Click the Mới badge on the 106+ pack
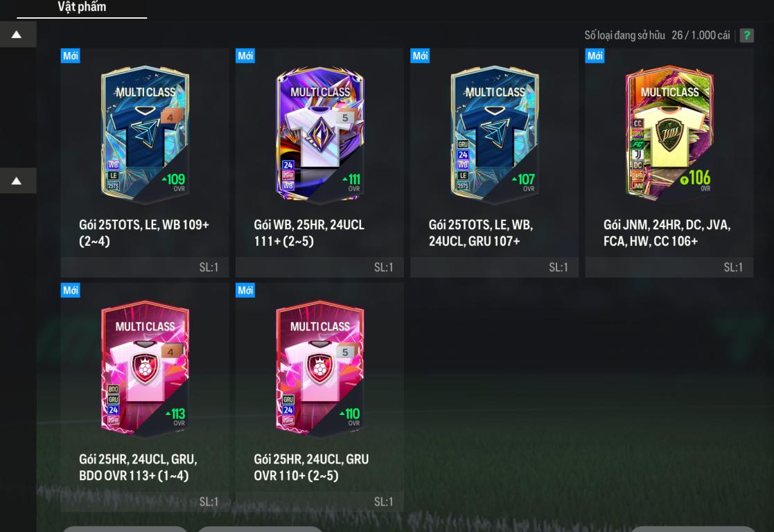 pyautogui.click(x=595, y=56)
